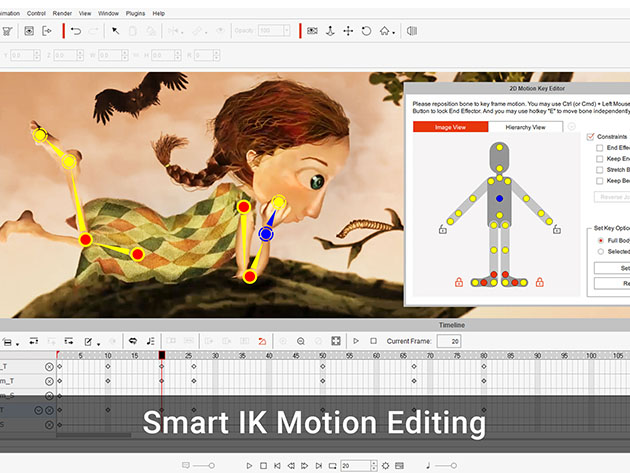Click the loop playback icon
Screen dimensions: 630x473
click(332, 466)
